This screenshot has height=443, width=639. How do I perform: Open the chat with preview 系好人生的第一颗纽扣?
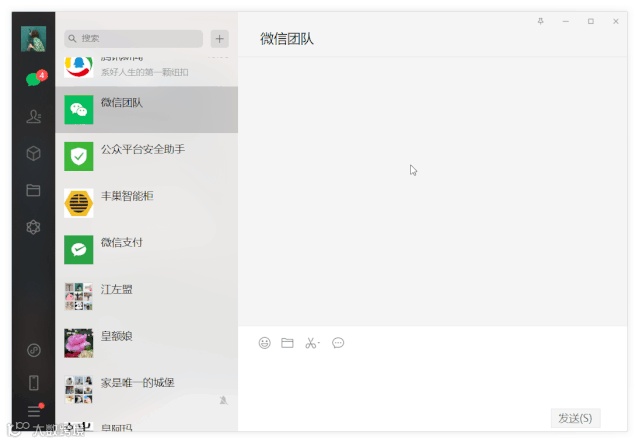click(x=147, y=71)
